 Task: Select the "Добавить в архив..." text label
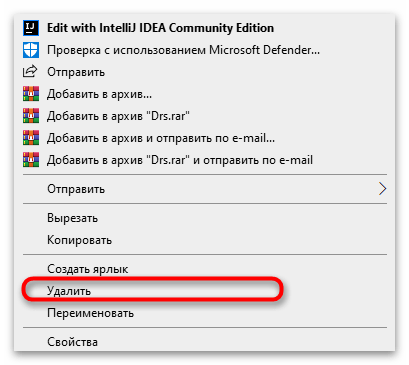click(x=99, y=94)
